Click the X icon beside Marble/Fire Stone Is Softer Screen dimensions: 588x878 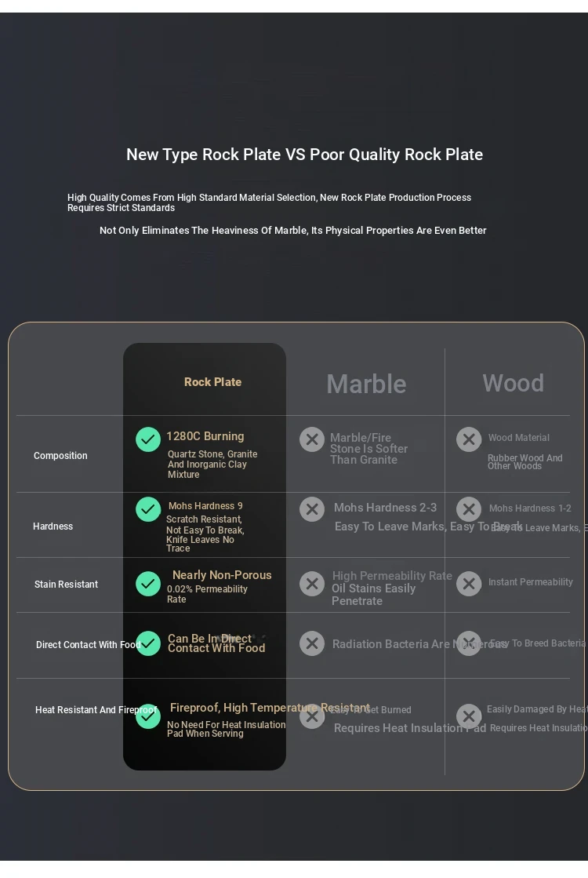click(312, 439)
